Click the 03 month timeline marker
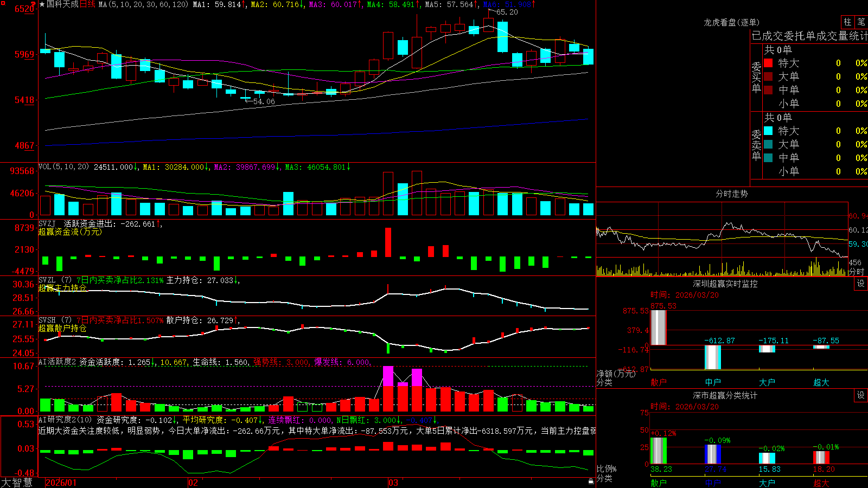The height and width of the screenshot is (488, 868). coord(393,483)
